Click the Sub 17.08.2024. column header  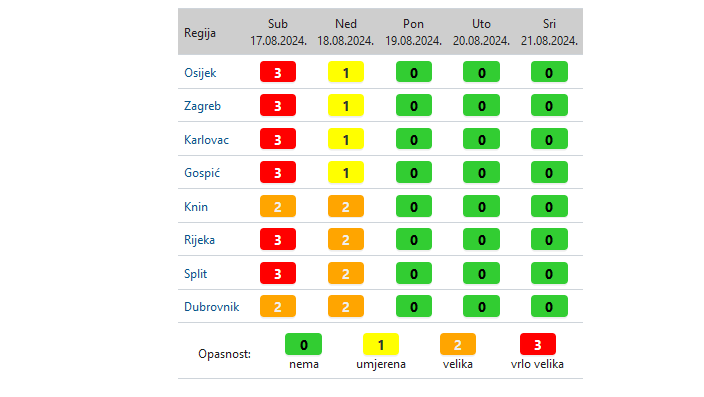coord(278,32)
